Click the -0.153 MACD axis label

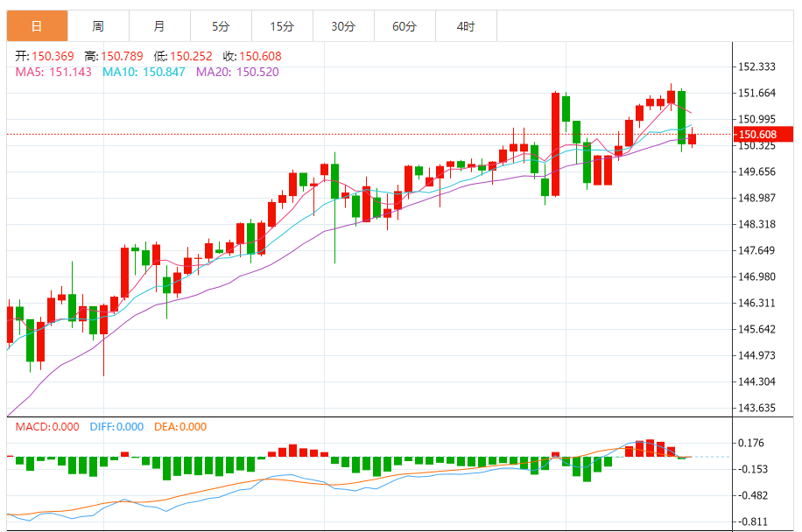(752, 469)
